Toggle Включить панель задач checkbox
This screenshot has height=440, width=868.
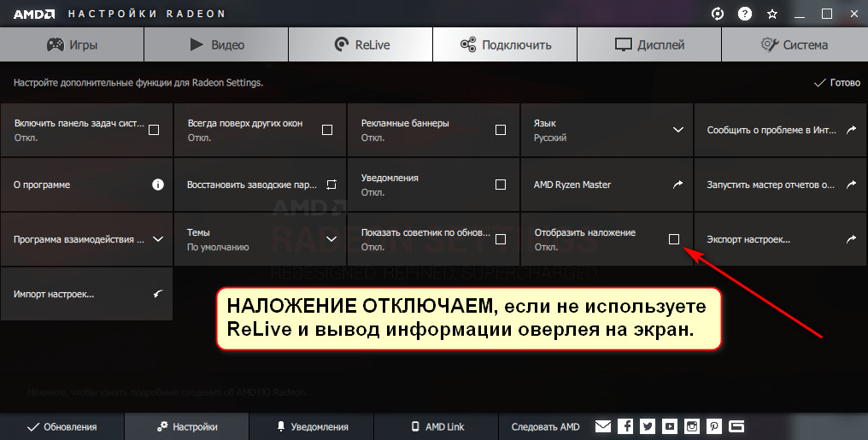[x=154, y=130]
